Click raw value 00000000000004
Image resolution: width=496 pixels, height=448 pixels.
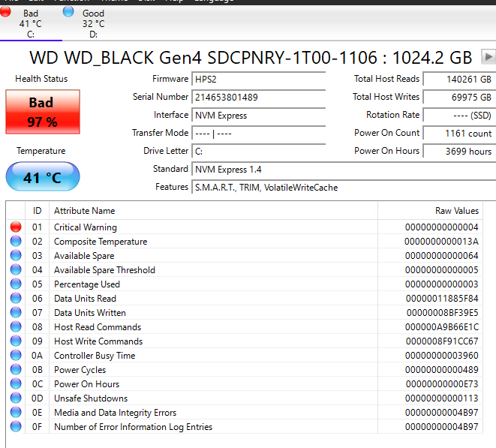tap(441, 227)
